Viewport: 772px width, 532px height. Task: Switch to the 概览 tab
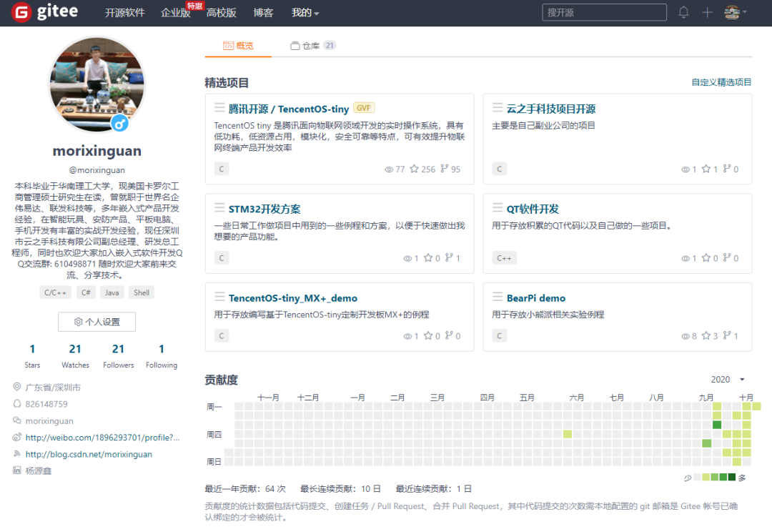point(238,46)
